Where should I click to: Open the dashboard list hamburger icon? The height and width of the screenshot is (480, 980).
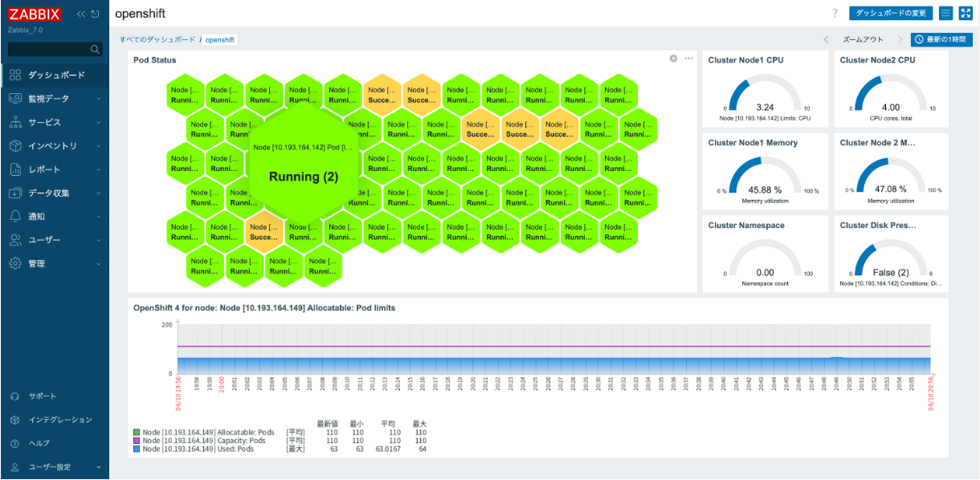coord(945,13)
